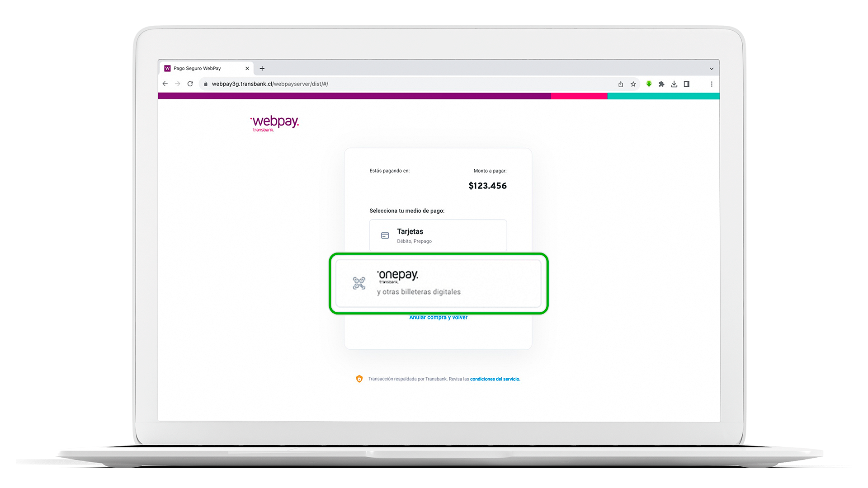Click the browser back arrow
The width and height of the screenshot is (868, 488).
(165, 84)
